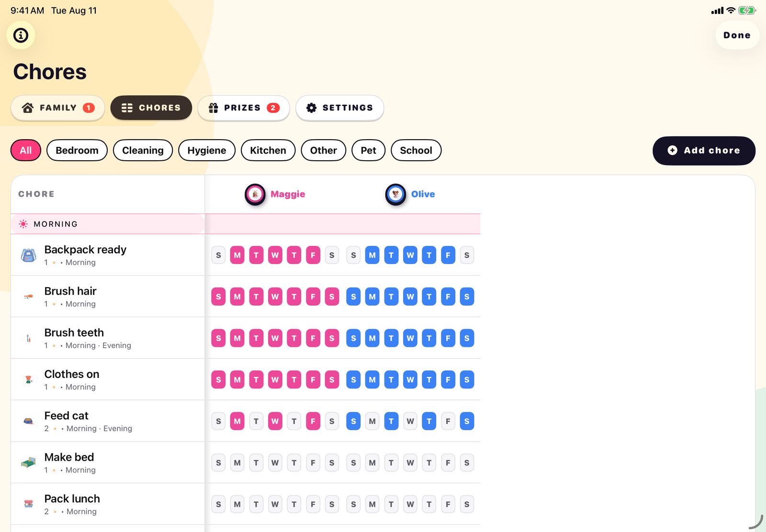Toggle Maggie's Wednesday for Brush hair

pos(275,297)
